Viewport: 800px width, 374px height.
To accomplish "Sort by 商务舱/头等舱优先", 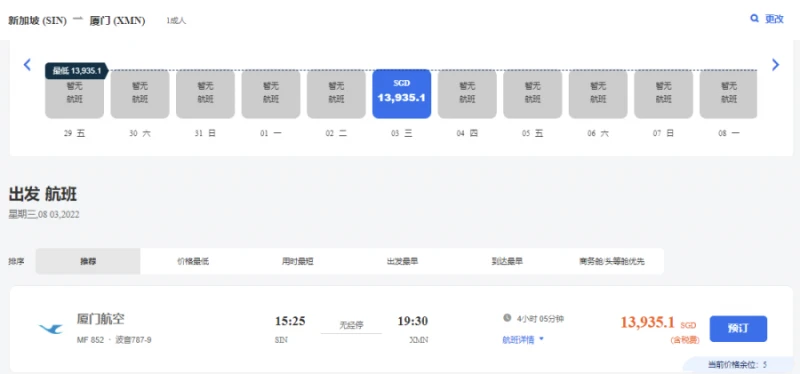I will tap(612, 261).
